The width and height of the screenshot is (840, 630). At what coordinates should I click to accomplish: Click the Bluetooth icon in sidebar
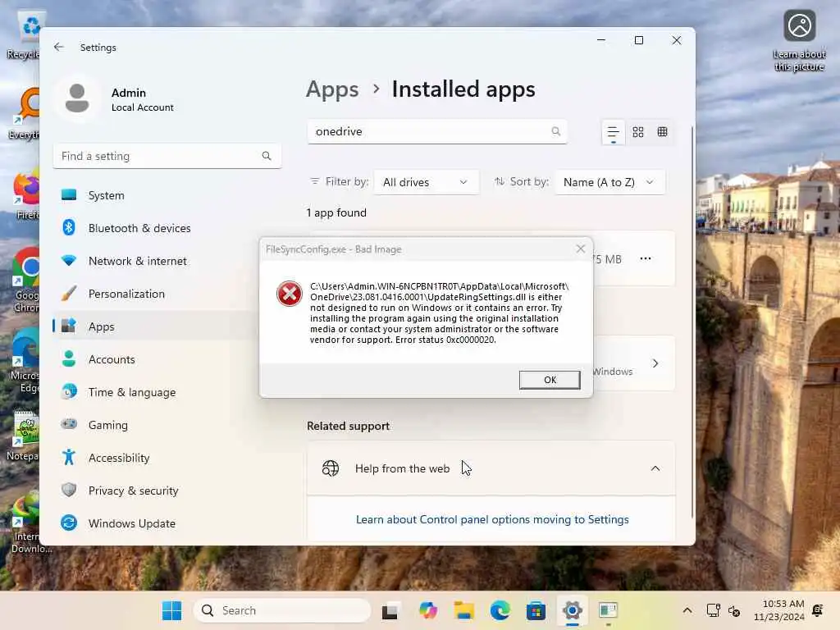coord(69,228)
